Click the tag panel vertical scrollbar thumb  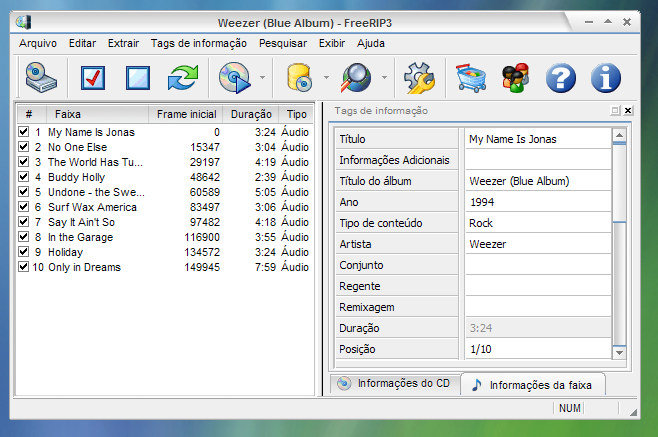[x=619, y=182]
